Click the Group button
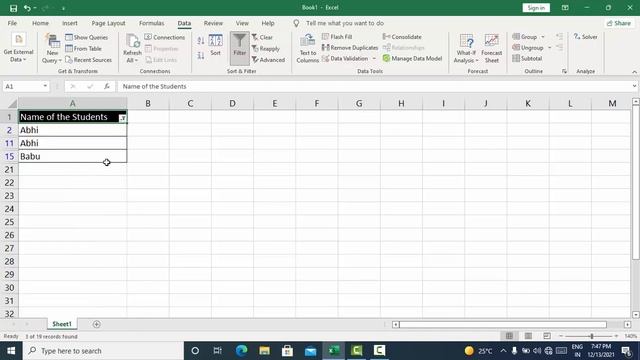This screenshot has width=640, height=360. coord(525,37)
